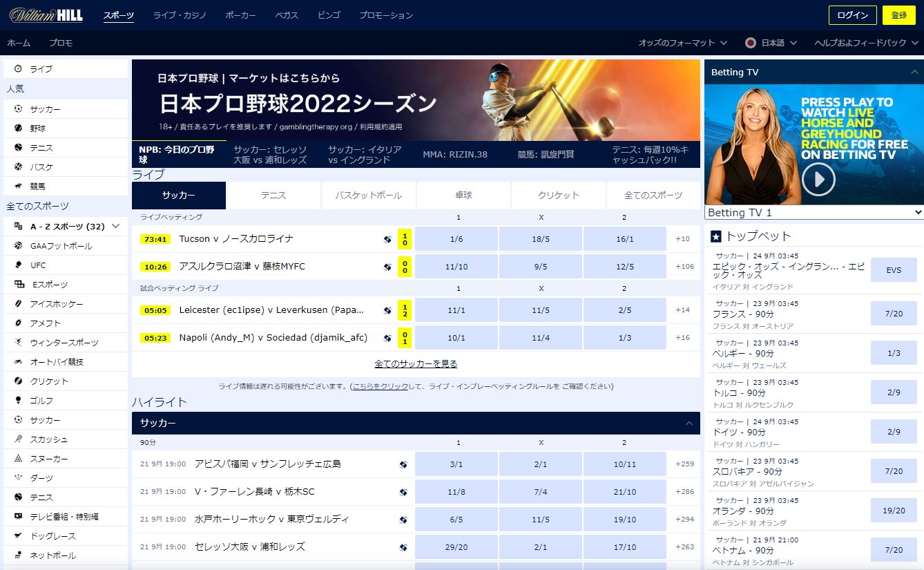
Task: Switch to the テニス live tab
Action: tap(273, 196)
